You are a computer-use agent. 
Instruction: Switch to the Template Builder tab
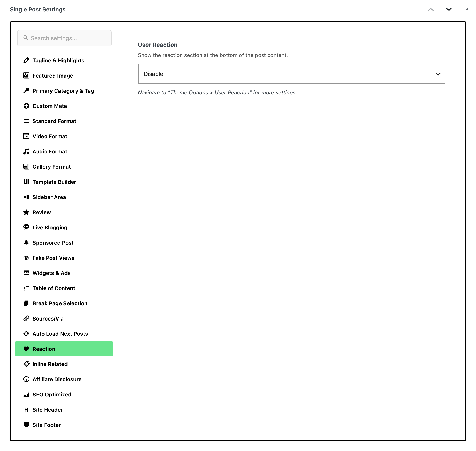click(x=64, y=182)
